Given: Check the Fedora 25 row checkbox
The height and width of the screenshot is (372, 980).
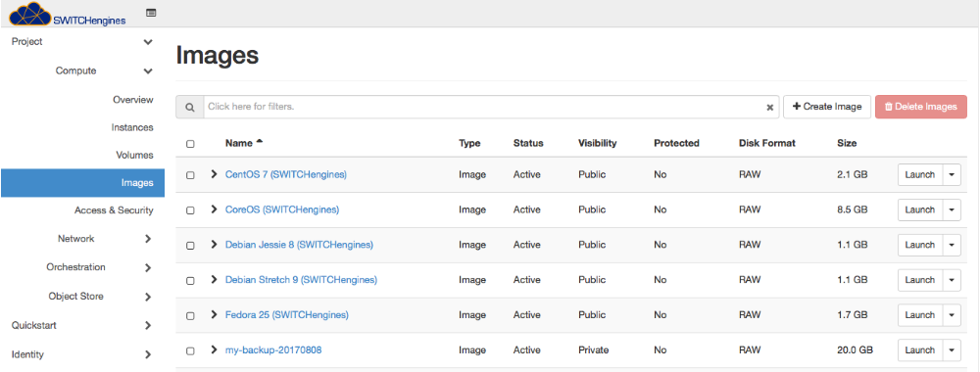Looking at the screenshot, I should tap(190, 316).
